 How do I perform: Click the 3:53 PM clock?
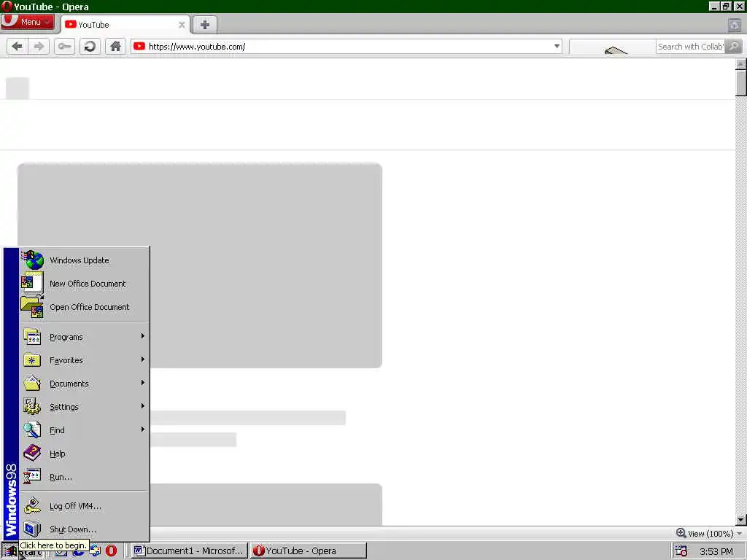(716, 551)
